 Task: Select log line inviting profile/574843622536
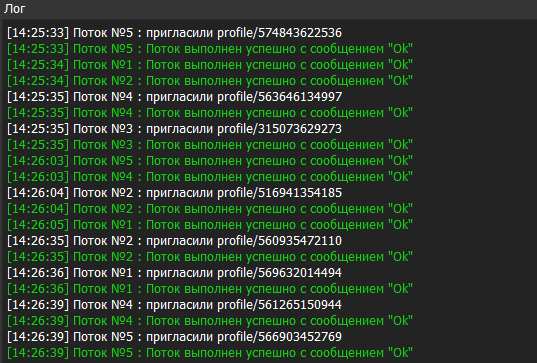[174, 33]
